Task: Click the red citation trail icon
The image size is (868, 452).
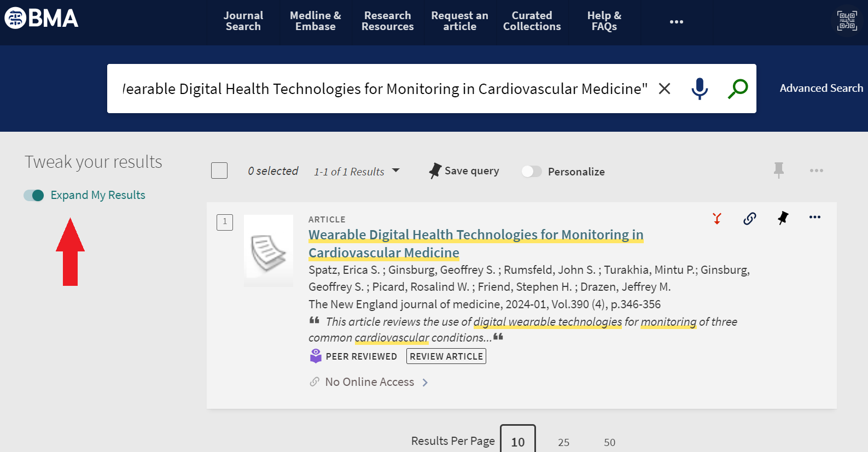Action: point(717,219)
